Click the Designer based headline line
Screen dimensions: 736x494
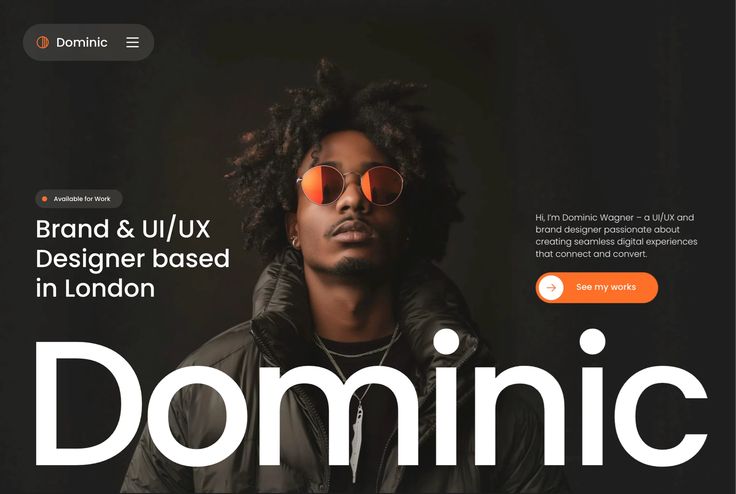coord(133,259)
